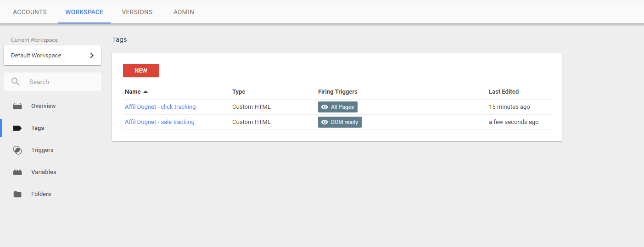Screen dimensions: 644x247
Task: Open the Accounts tab
Action: (x=30, y=12)
